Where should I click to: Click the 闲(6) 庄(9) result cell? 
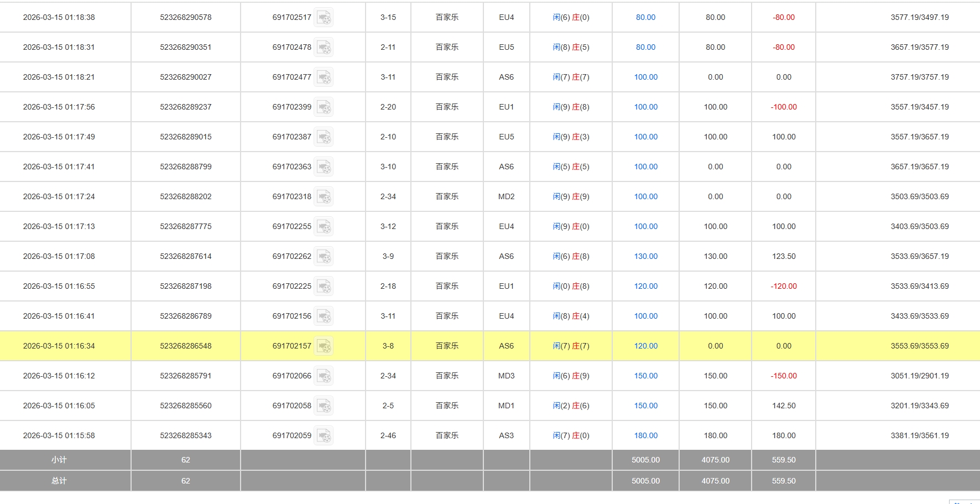(571, 376)
